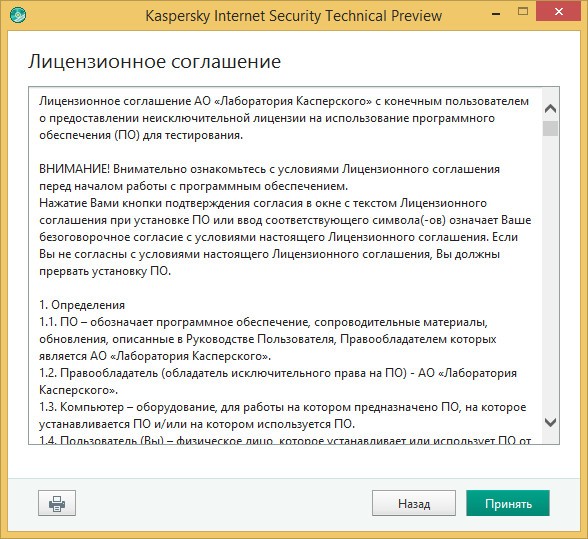Click the Лицензионное соглашение heading

(154, 61)
